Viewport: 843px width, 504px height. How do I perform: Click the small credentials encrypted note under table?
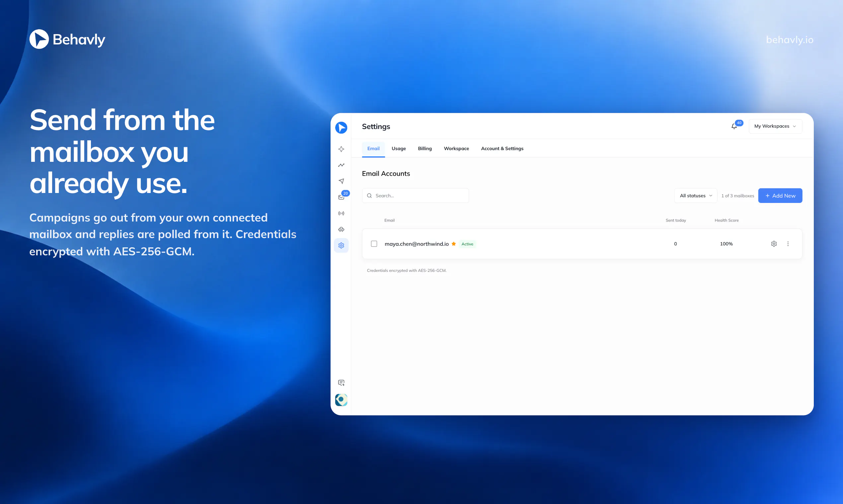(x=406, y=271)
